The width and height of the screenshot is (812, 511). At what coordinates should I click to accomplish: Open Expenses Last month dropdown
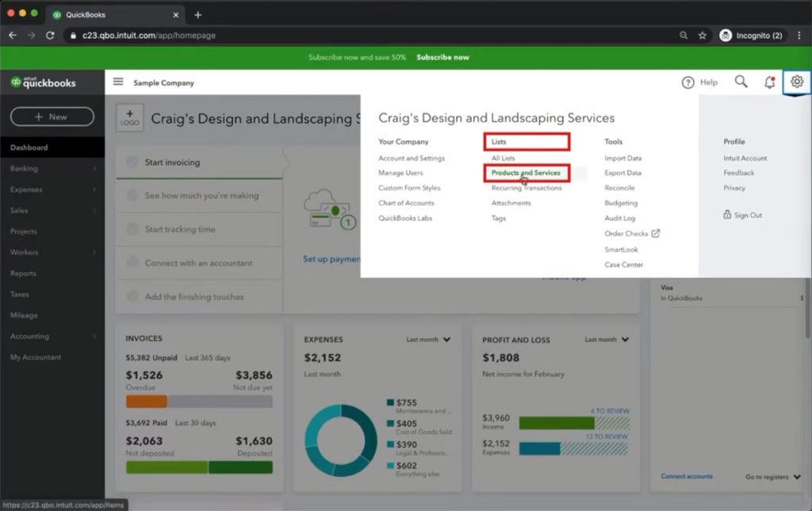pos(428,340)
